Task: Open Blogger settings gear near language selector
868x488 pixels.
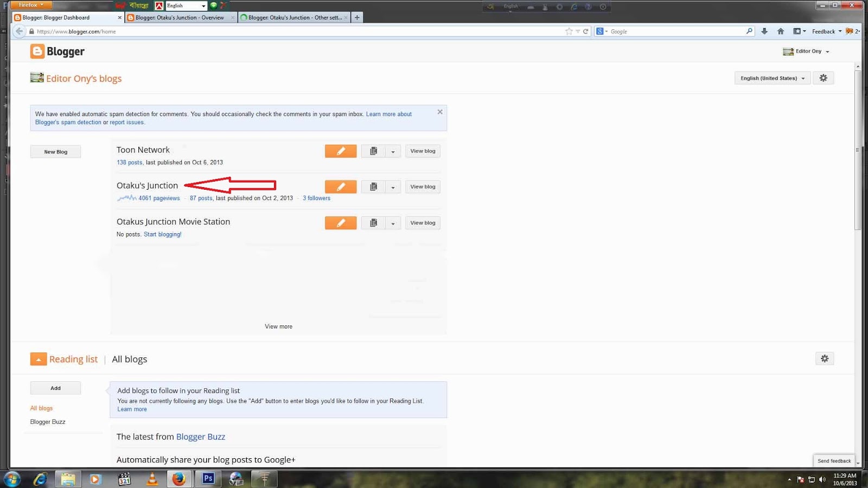Action: (x=823, y=78)
